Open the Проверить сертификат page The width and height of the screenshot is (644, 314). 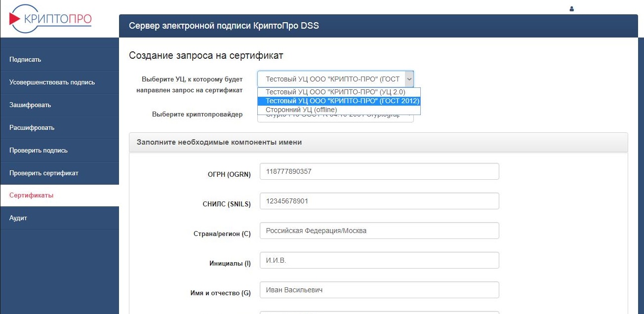pos(44,173)
